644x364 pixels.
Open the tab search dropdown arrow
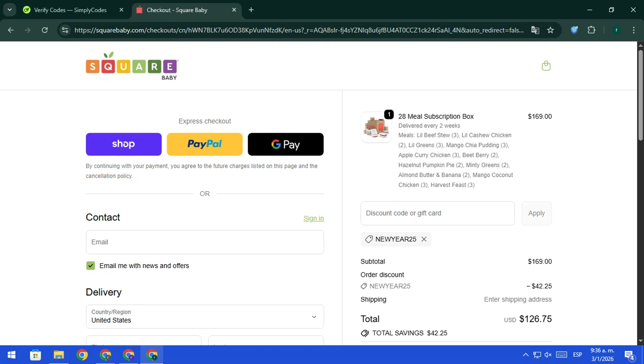9,10
